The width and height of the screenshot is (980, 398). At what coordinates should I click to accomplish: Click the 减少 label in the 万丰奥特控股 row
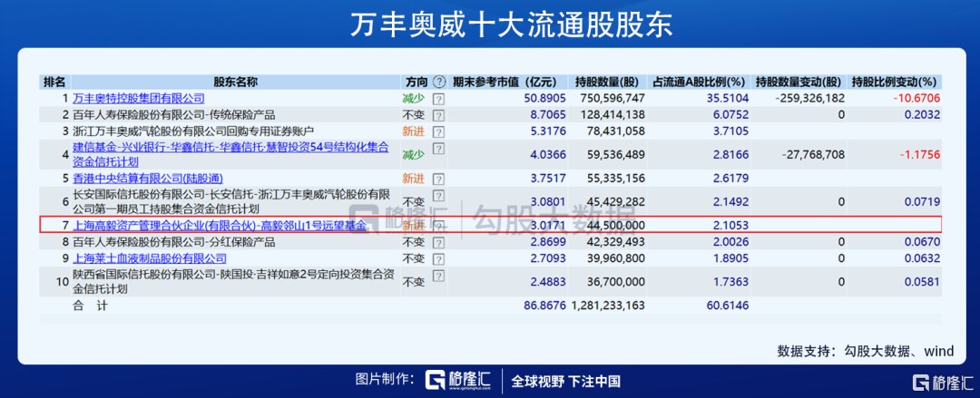pyautogui.click(x=413, y=99)
